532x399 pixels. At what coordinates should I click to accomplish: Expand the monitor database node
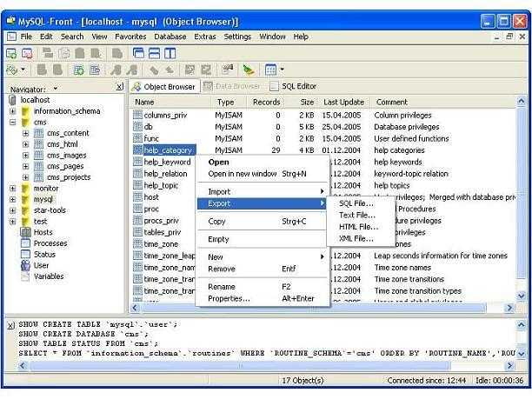coord(12,189)
